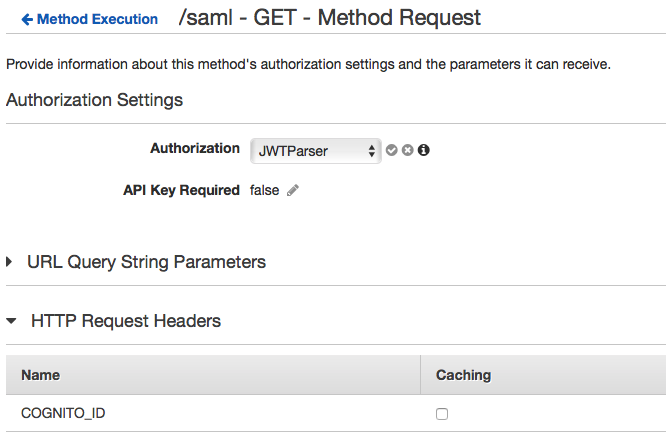Click the Authorization field label
This screenshot has width=666, height=433.
[x=195, y=148]
